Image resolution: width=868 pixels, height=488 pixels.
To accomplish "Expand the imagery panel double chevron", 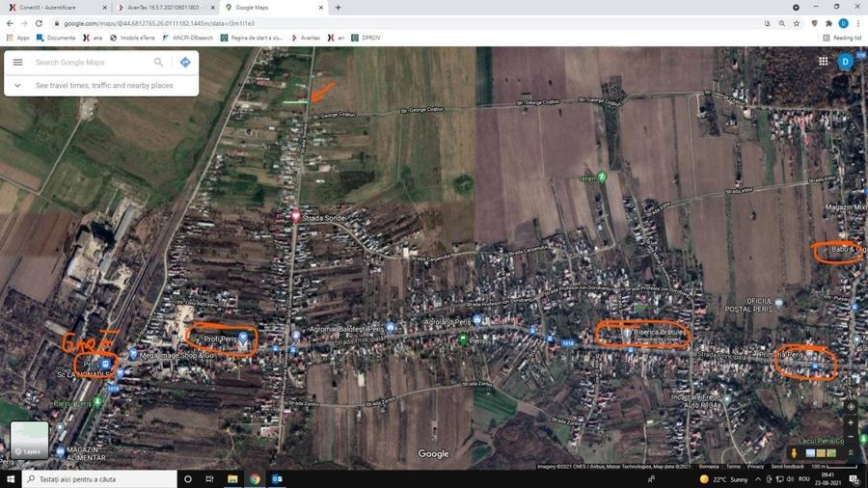I will click(x=851, y=453).
